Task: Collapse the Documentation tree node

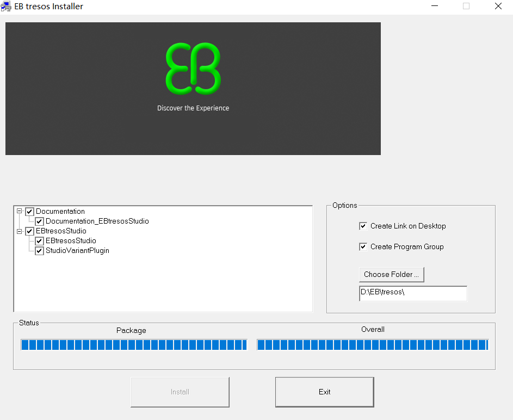Action: point(20,211)
